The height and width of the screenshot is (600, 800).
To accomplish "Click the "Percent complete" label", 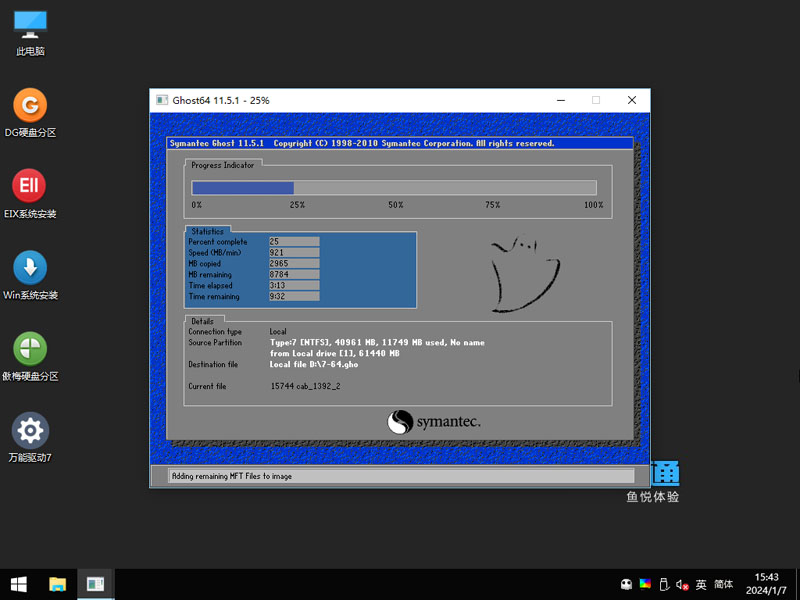I will pyautogui.click(x=218, y=242).
